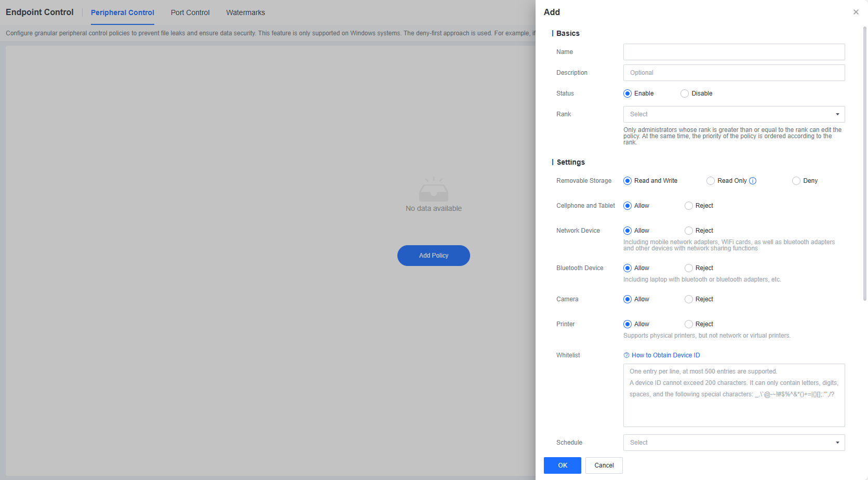Screen dimensions: 868x480
Task: Switch to Watermarks tab
Action: [246, 12]
